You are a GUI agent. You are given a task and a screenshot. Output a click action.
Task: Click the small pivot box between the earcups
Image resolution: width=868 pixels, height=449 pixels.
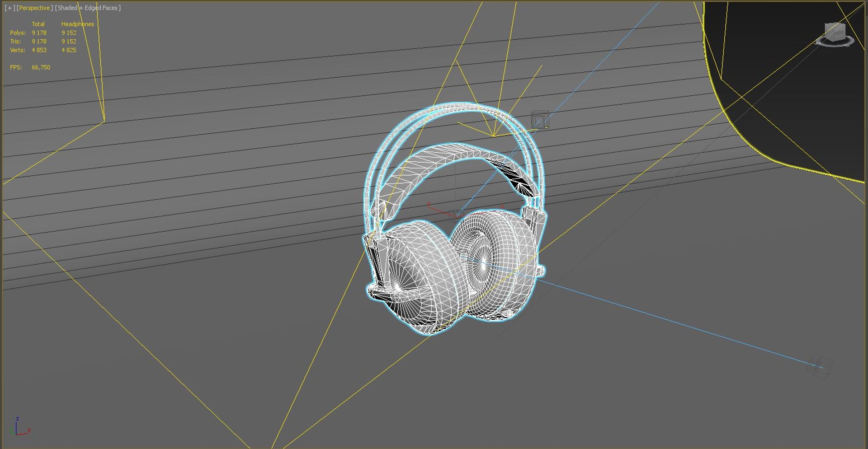[x=458, y=213]
